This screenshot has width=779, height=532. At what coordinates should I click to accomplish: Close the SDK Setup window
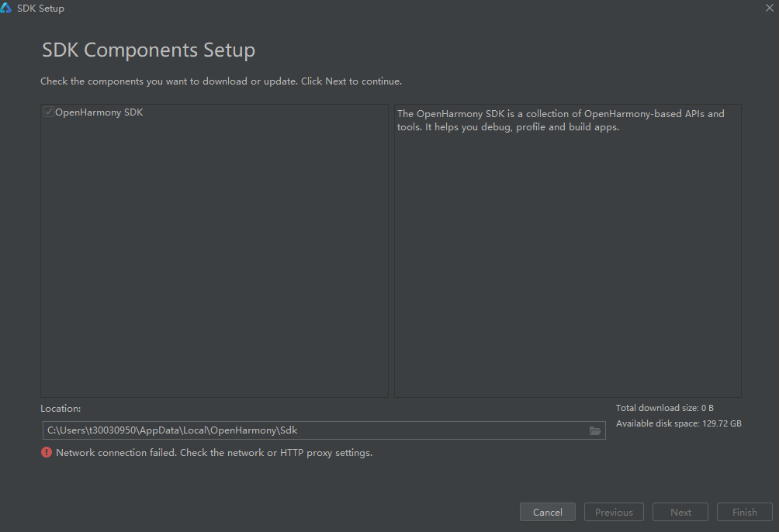pyautogui.click(x=769, y=8)
